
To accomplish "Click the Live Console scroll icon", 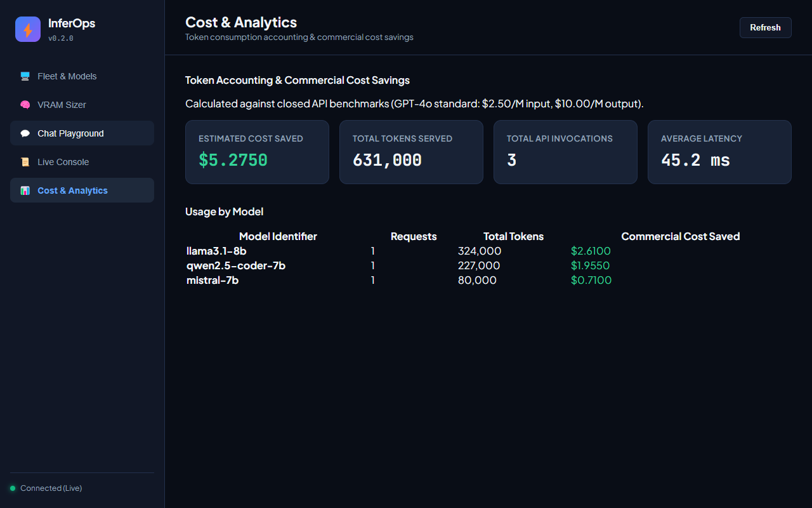I will pos(25,162).
